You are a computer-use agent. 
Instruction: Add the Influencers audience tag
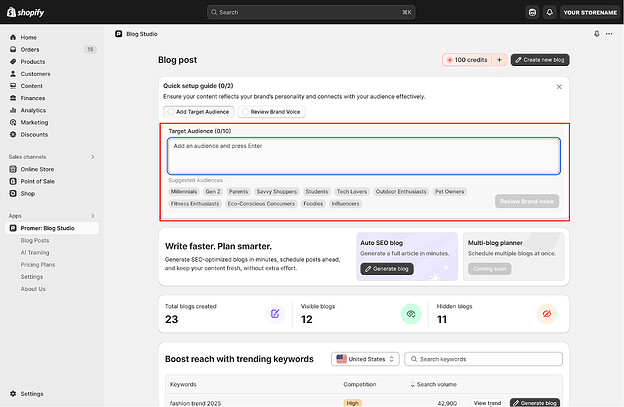click(x=345, y=204)
